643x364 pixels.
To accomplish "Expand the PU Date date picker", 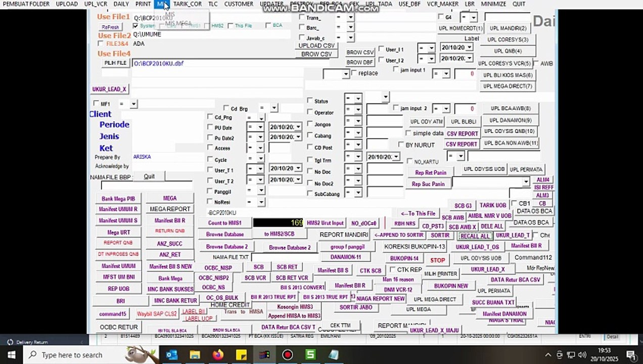I will (x=298, y=127).
